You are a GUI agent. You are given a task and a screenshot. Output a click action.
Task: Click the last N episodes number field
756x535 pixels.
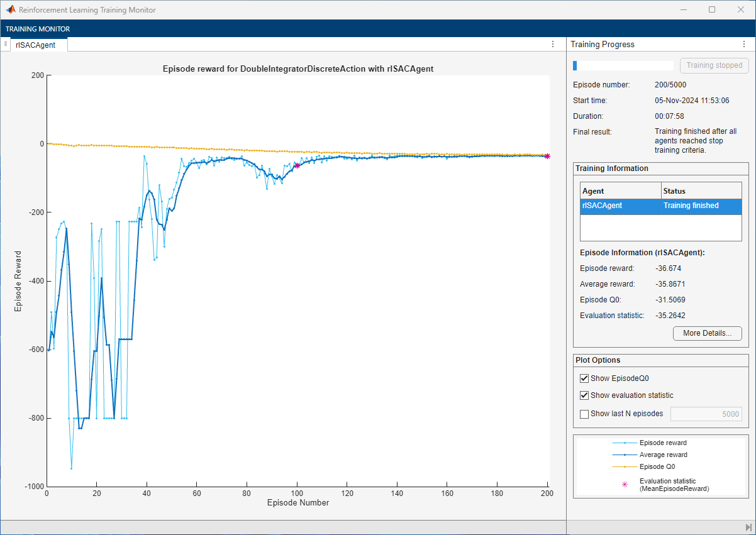point(706,414)
